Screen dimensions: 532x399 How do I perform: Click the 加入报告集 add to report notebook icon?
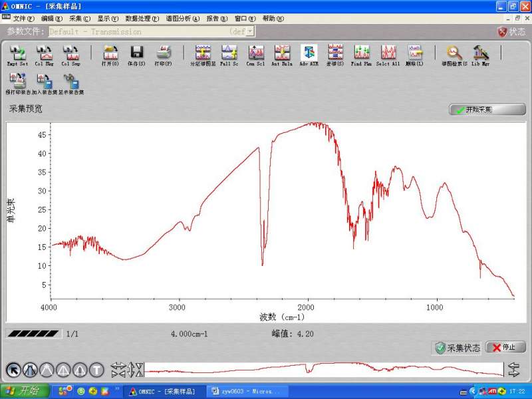click(45, 84)
